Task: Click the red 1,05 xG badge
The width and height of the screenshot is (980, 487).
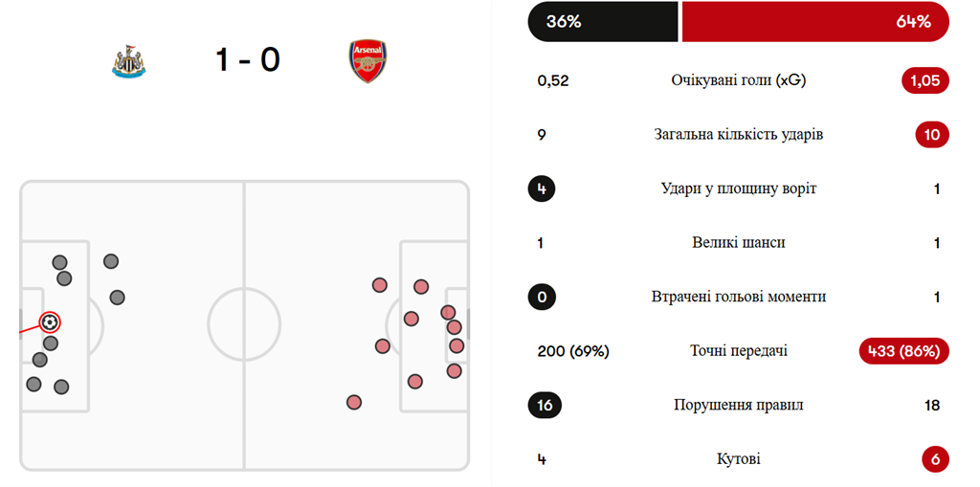Action: click(924, 80)
